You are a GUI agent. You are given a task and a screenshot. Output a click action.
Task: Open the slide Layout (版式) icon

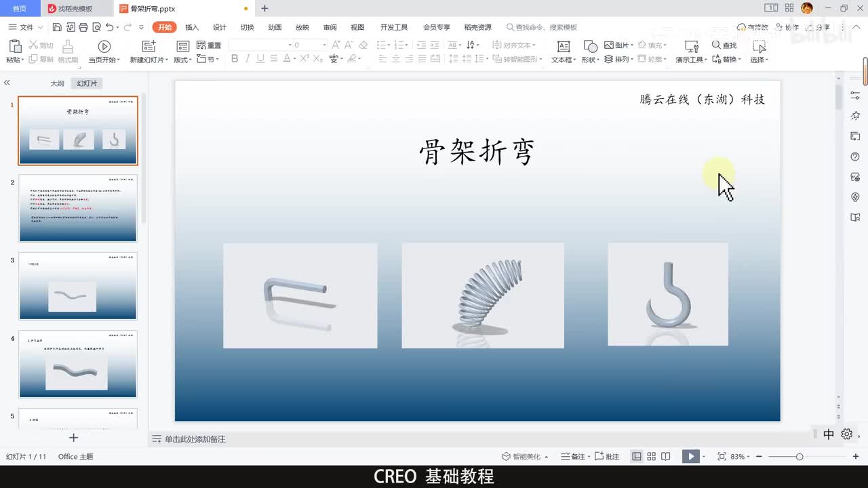(182, 46)
